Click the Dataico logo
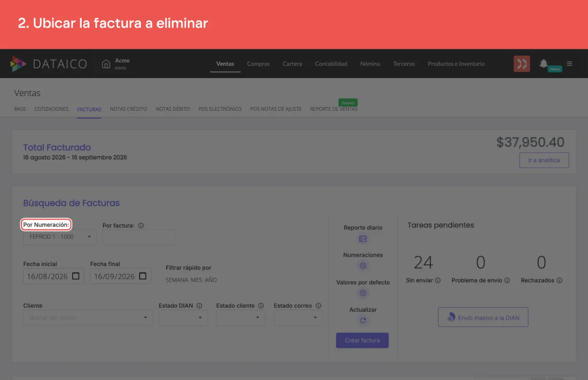 (x=49, y=64)
